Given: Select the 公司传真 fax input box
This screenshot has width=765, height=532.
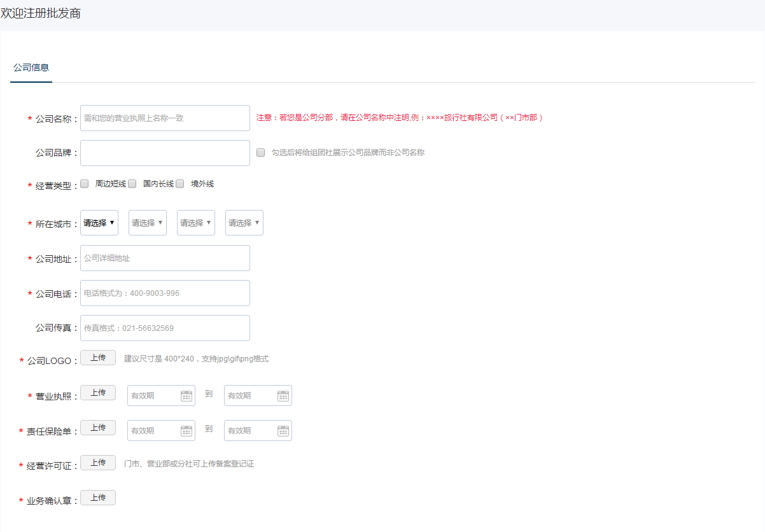Looking at the screenshot, I should (x=165, y=328).
